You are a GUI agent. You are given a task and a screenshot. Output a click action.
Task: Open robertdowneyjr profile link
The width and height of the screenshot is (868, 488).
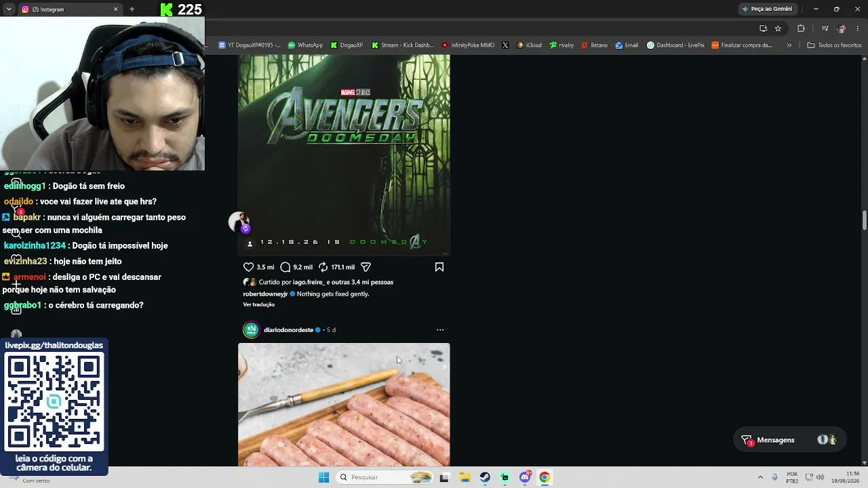[x=266, y=294]
